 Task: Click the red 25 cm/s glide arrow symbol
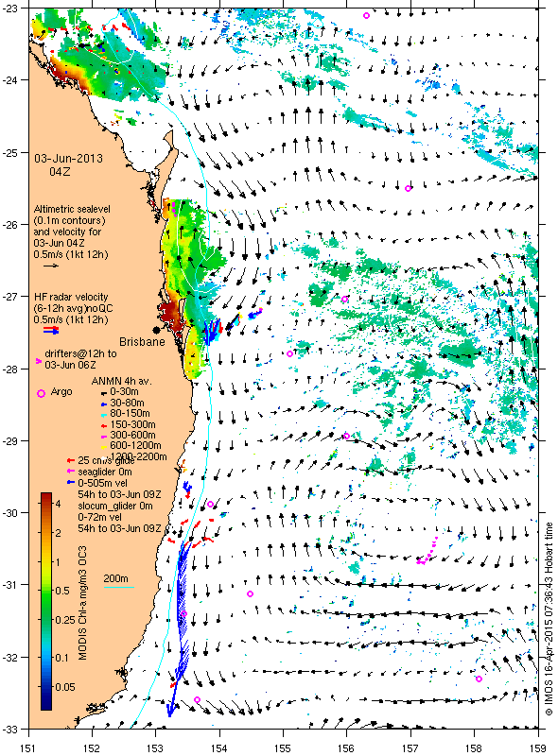tap(71, 460)
